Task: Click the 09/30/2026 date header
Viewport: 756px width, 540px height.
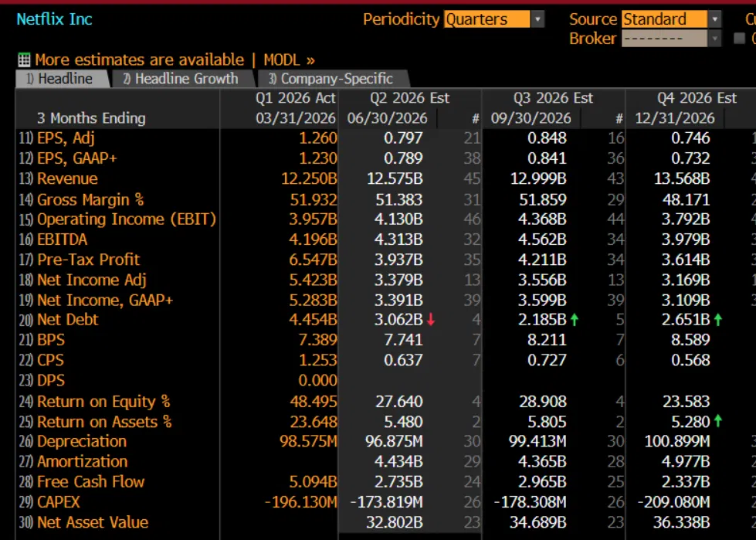Action: point(531,118)
